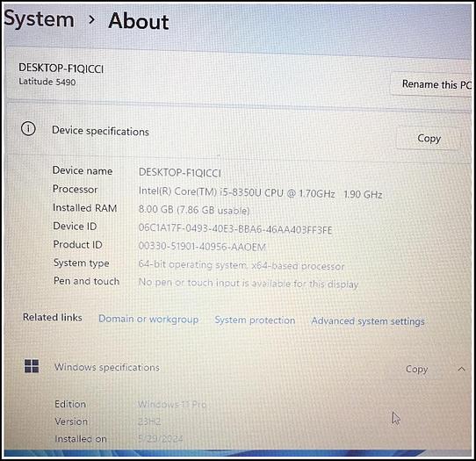Click the Device name label
Viewport: 476px width, 461px height.
pos(83,170)
